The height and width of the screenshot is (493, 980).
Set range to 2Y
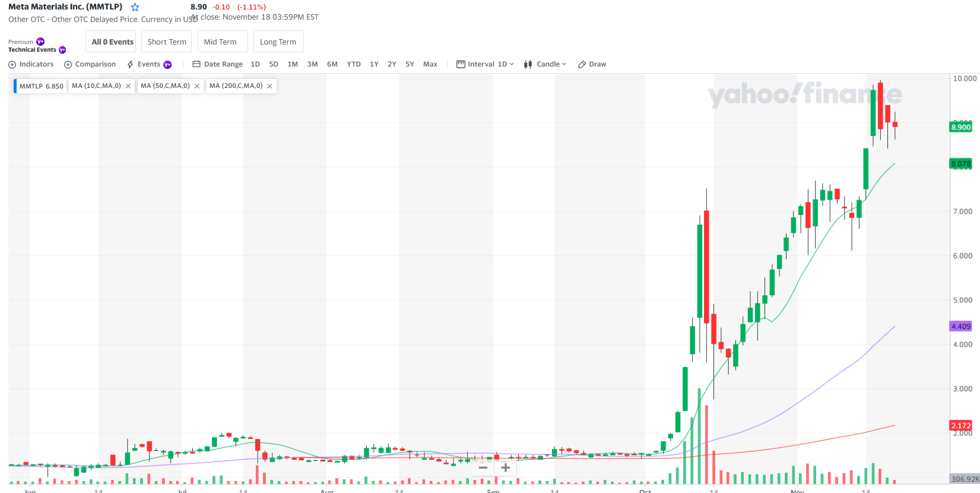[x=392, y=64]
